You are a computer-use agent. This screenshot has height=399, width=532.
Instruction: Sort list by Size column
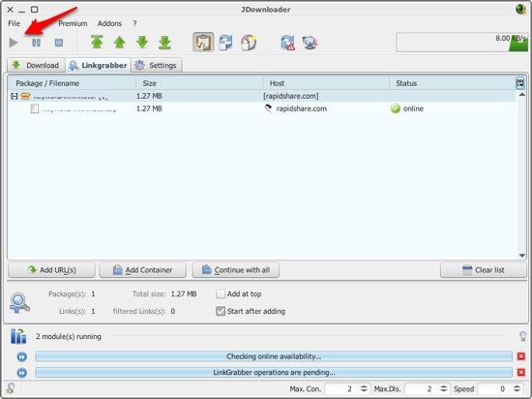[199, 83]
